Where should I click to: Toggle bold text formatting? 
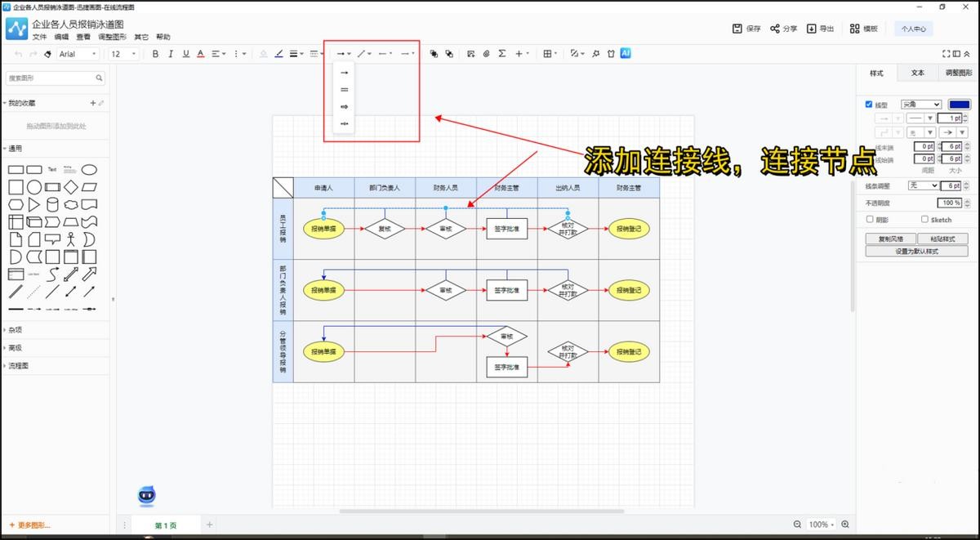point(155,54)
